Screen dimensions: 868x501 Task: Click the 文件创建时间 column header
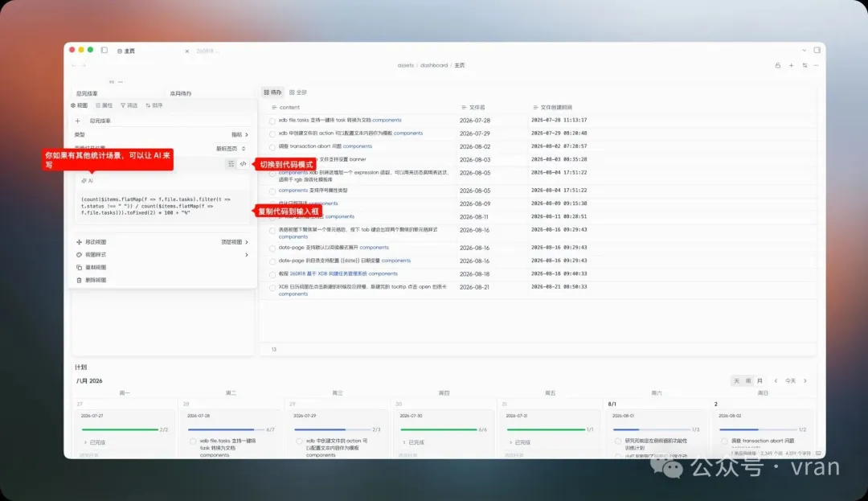(552, 108)
